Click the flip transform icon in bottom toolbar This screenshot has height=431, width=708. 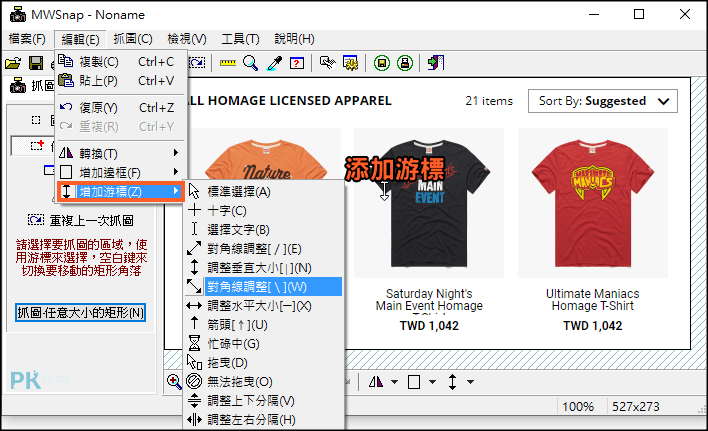(x=376, y=382)
